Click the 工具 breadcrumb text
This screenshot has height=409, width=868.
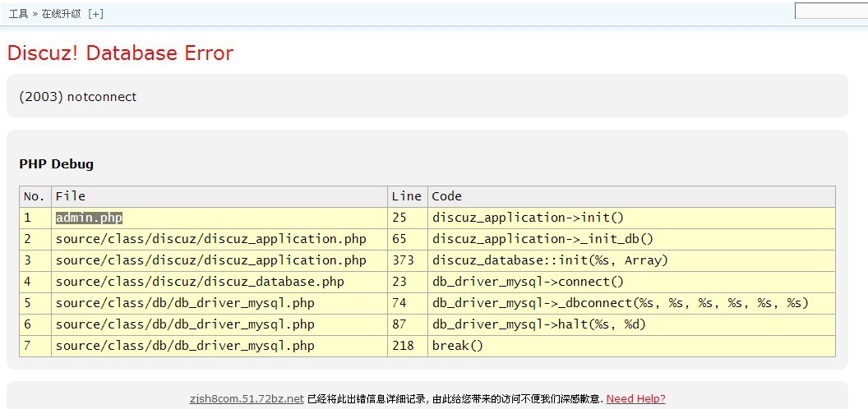coord(18,14)
